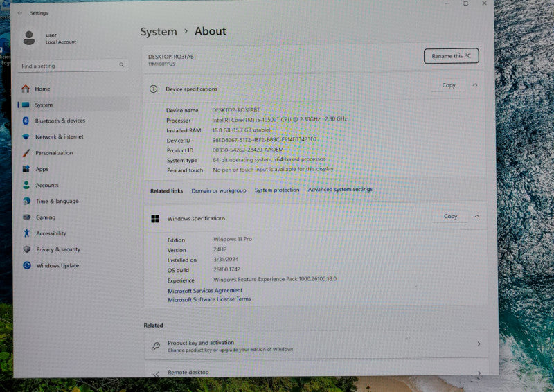Click the Bluetooth & devices icon
The height and width of the screenshot is (392, 554).
pyautogui.click(x=26, y=121)
